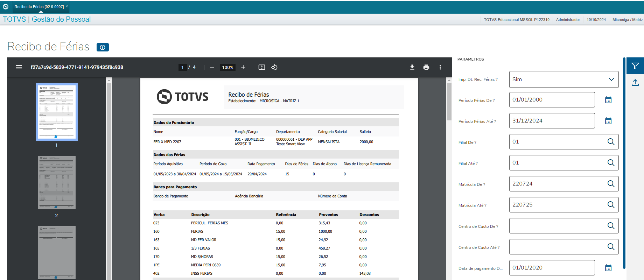
Task: Search lookup for Matrícula Até
Action: coord(611,205)
